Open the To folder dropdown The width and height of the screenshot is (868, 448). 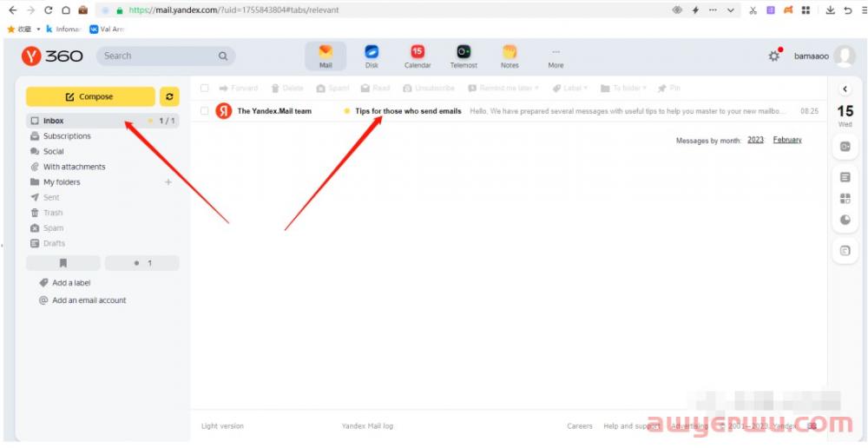[x=625, y=88]
